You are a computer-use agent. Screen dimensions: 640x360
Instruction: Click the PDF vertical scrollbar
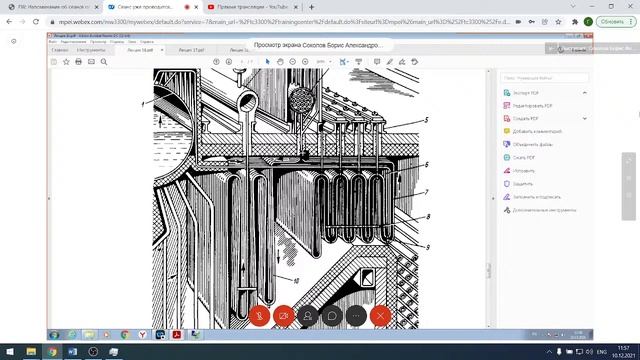click(x=489, y=198)
